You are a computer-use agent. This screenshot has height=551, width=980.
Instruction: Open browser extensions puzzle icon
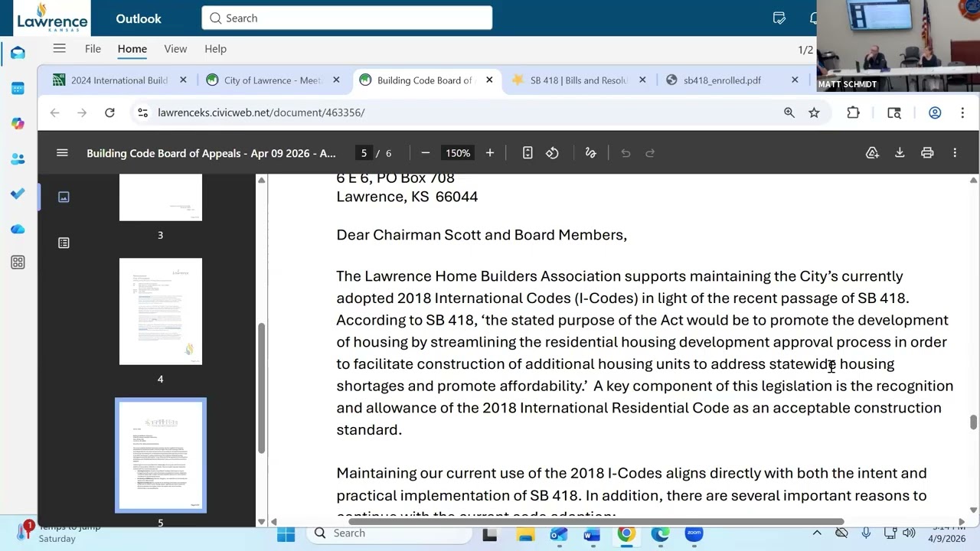tap(853, 112)
